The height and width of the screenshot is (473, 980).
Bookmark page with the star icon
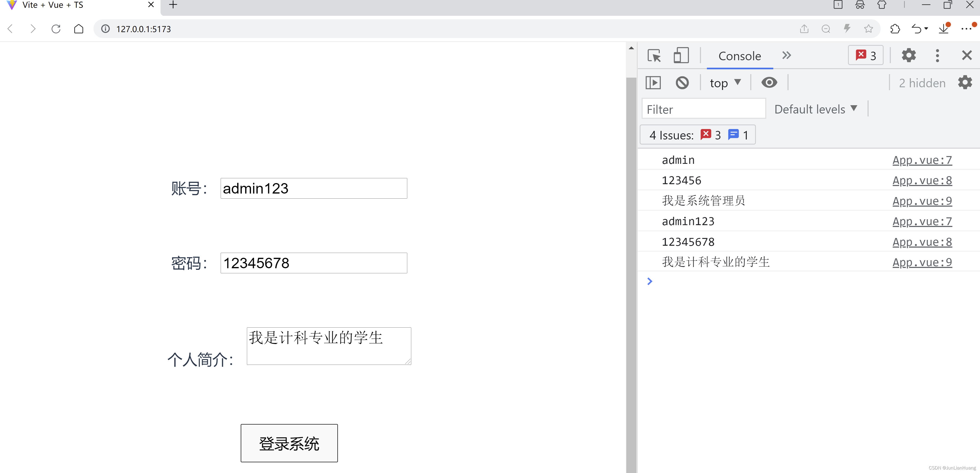tap(868, 29)
